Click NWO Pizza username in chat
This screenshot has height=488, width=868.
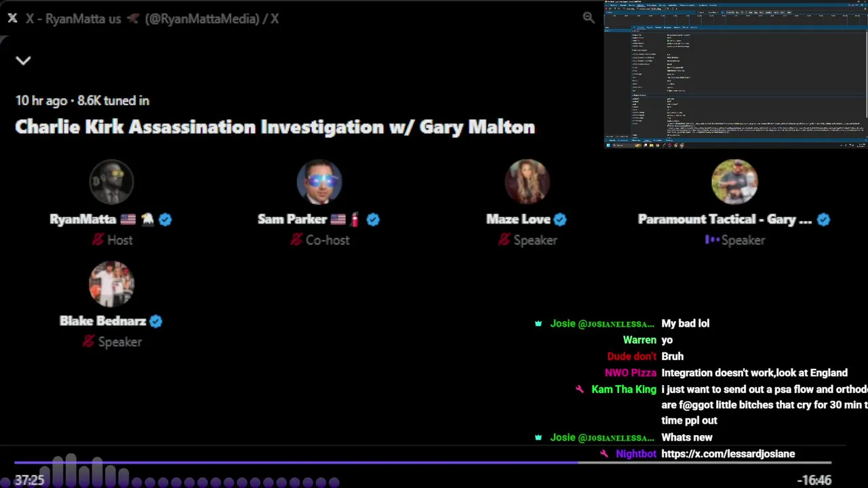(x=631, y=373)
